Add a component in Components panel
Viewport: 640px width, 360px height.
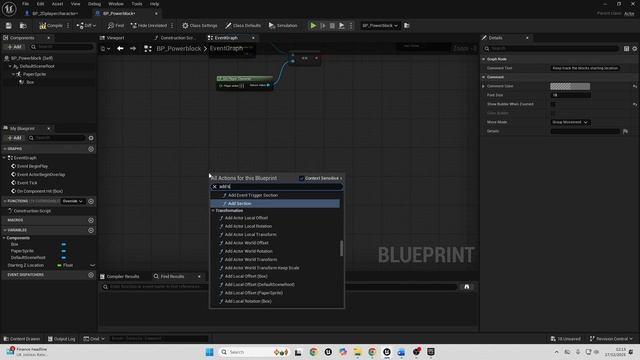click(x=15, y=47)
